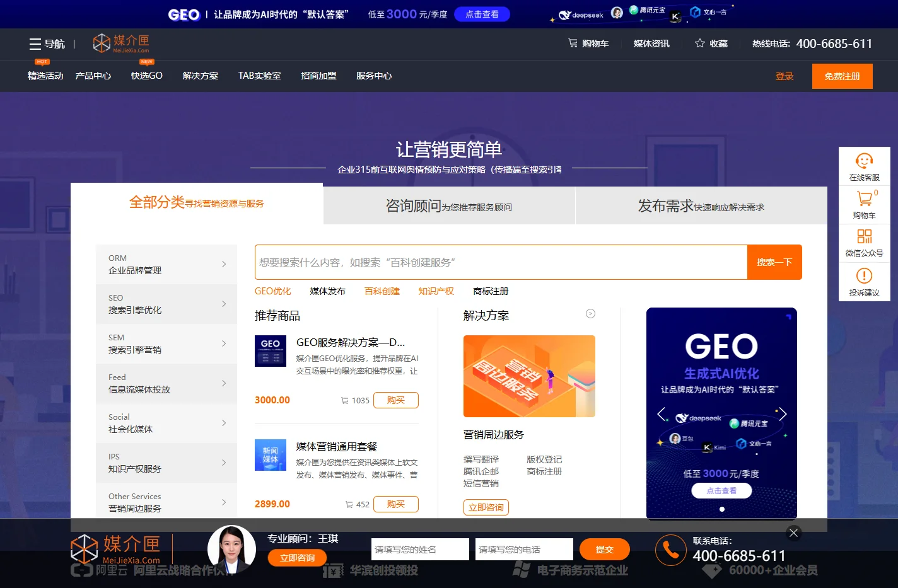Open 招商加盟 menu item
Image resolution: width=898 pixels, height=588 pixels.
tap(318, 76)
